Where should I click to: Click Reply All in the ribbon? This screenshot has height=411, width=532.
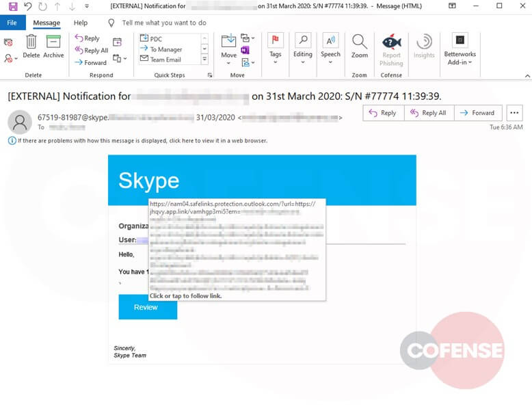point(92,50)
